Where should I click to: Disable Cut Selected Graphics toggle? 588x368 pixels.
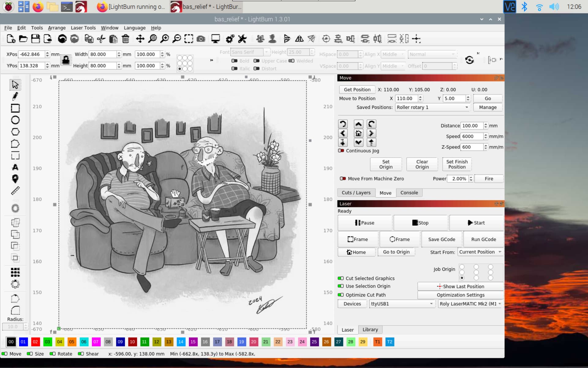pos(341,278)
